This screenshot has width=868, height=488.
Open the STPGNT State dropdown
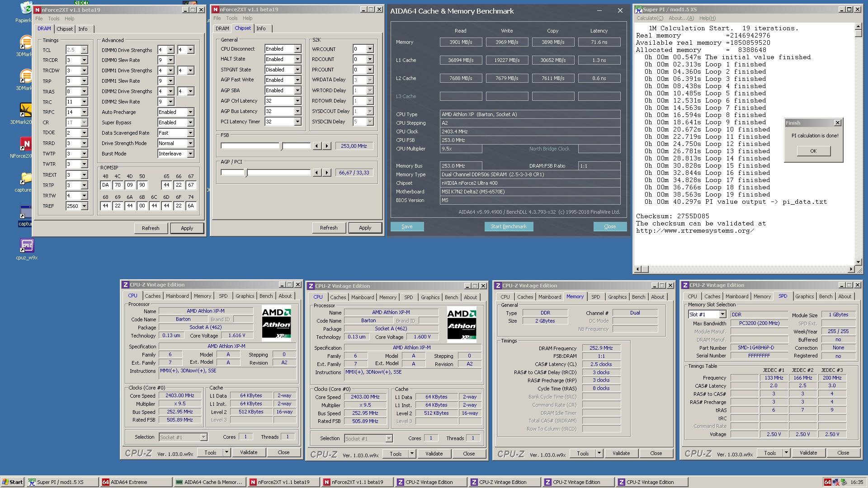point(297,70)
